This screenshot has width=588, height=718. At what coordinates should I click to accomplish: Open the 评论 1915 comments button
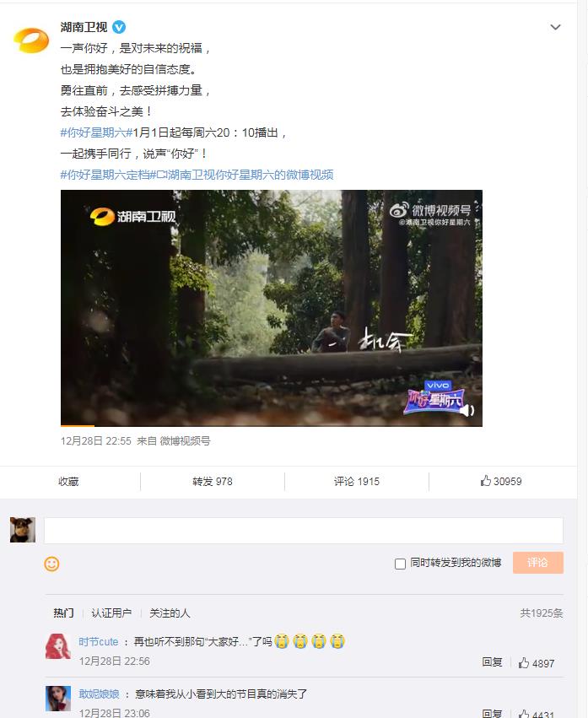pyautogui.click(x=357, y=481)
